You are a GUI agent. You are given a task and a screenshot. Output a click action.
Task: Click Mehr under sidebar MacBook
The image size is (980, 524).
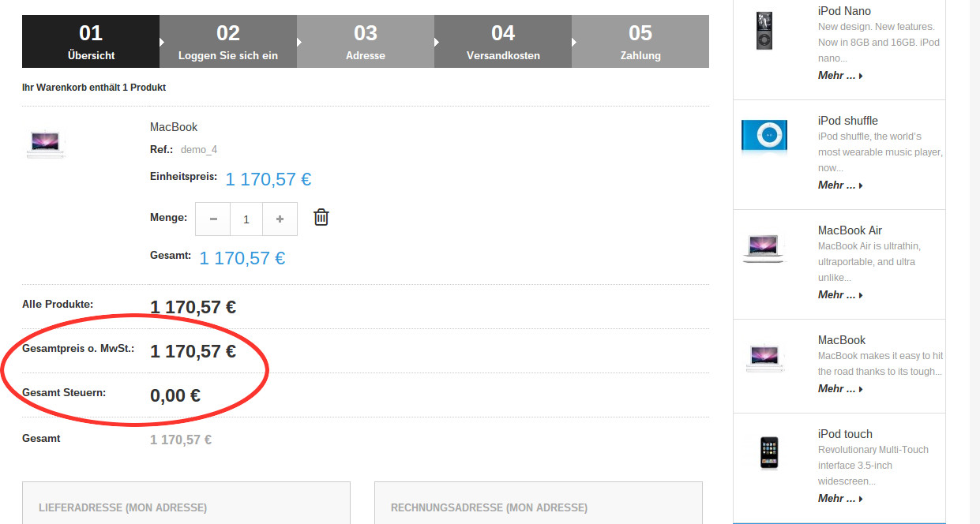click(840, 389)
